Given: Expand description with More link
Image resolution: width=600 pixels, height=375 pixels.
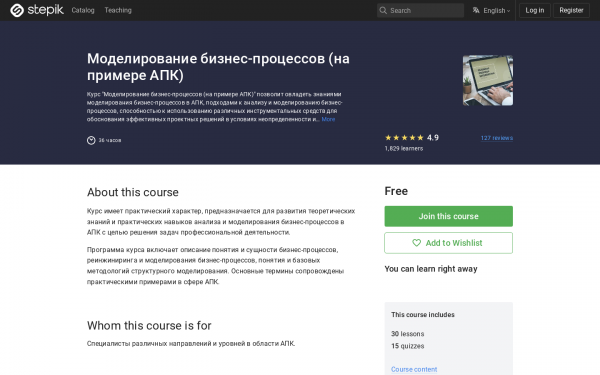Looking at the screenshot, I should pyautogui.click(x=328, y=119).
